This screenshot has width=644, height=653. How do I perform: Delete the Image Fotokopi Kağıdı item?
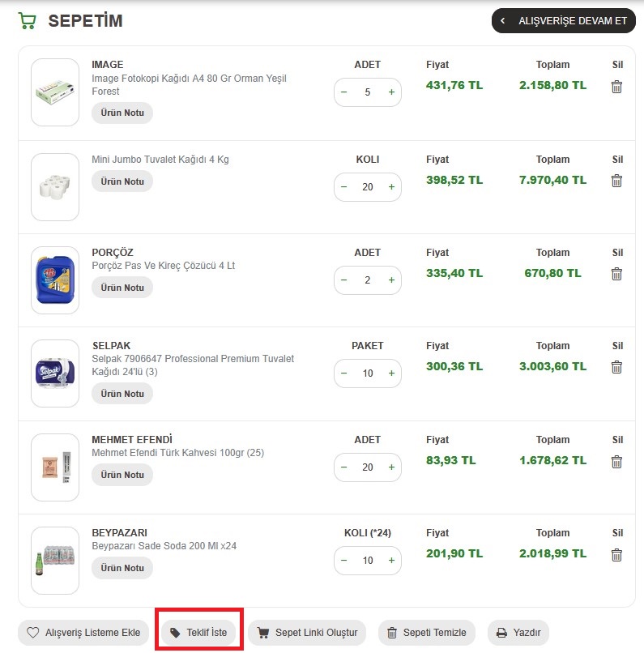point(616,87)
